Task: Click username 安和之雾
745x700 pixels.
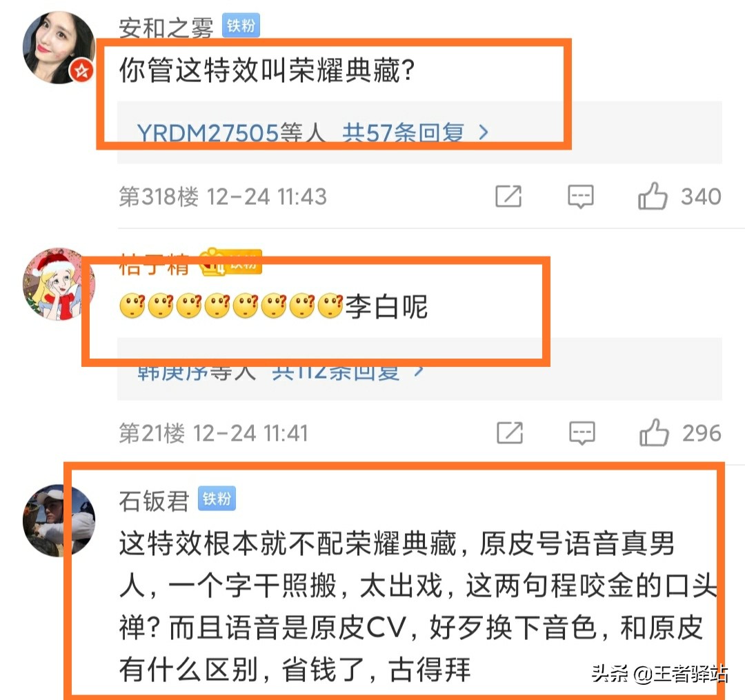Action: coord(166,28)
